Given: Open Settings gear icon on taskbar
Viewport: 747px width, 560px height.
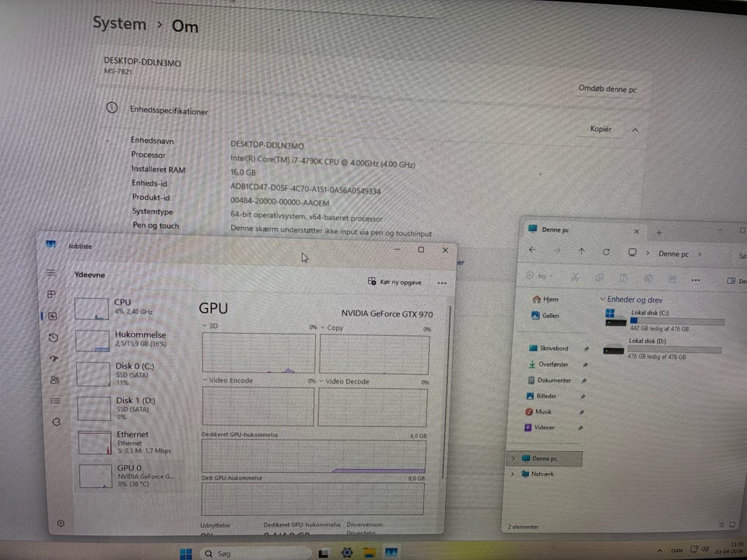Looking at the screenshot, I should point(347,552).
